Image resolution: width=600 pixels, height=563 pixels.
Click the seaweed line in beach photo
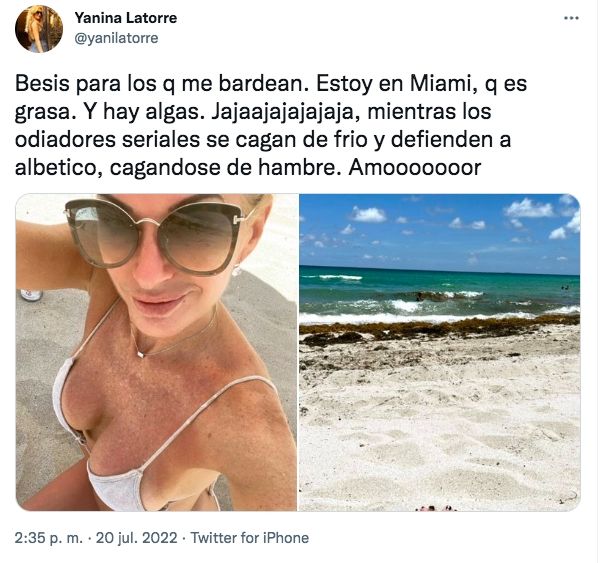439,328
